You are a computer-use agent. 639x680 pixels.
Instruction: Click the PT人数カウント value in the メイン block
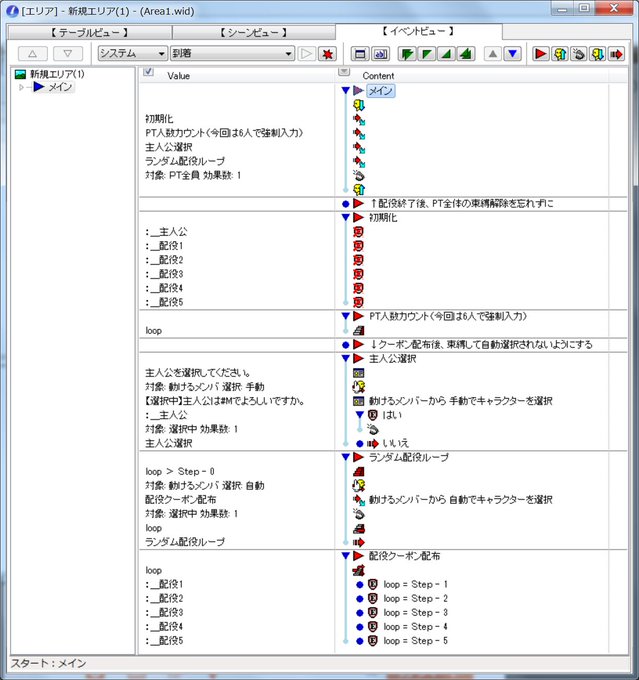point(224,133)
